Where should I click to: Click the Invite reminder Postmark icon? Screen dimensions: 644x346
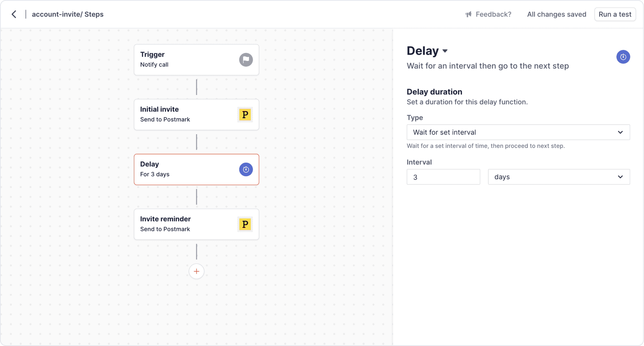[x=245, y=224]
